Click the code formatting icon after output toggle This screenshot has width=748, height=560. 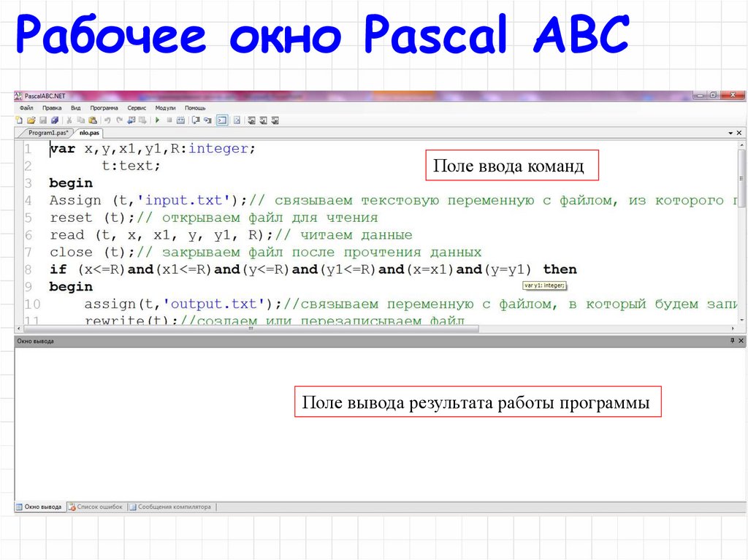pyautogui.click(x=237, y=120)
